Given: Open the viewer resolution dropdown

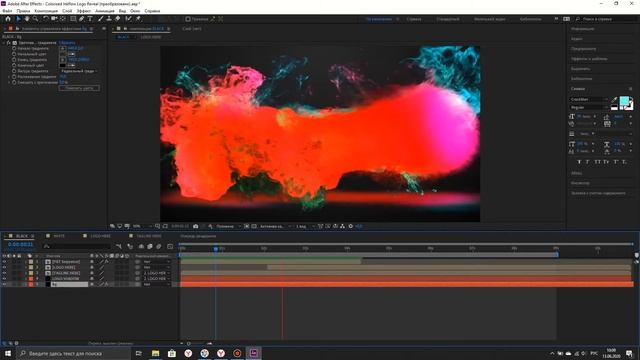Looking at the screenshot, I should click(228, 226).
